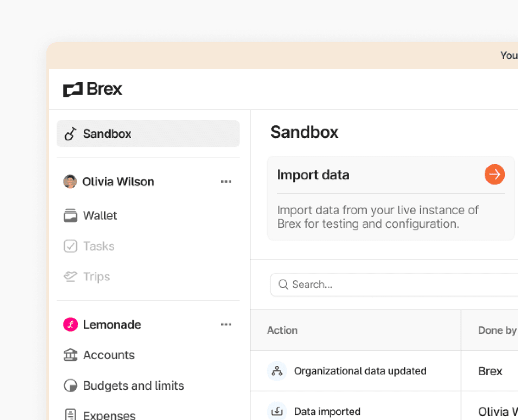Select the Sandbox shovel icon

pyautogui.click(x=70, y=134)
